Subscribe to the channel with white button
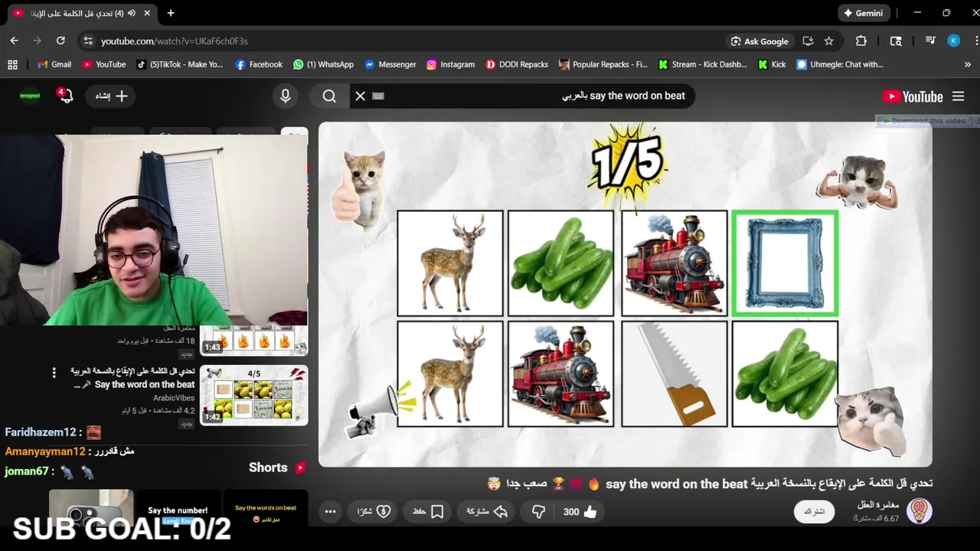Viewport: 980px width, 551px height. point(814,511)
